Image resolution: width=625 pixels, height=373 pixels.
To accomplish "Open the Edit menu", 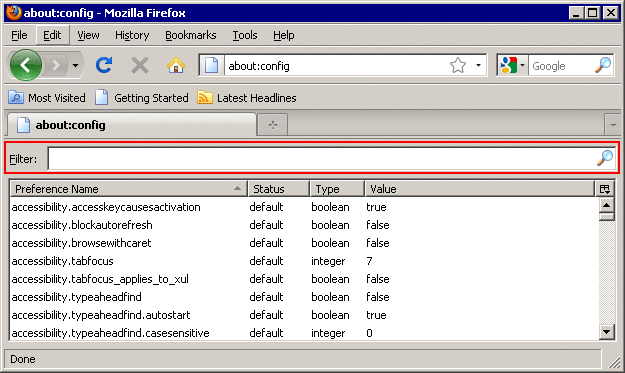I will click(52, 35).
